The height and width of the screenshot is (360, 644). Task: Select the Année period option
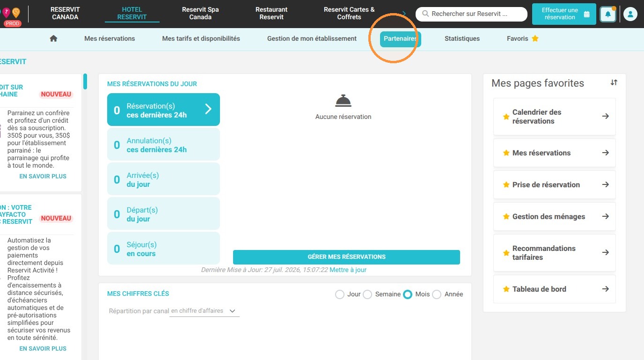click(437, 294)
